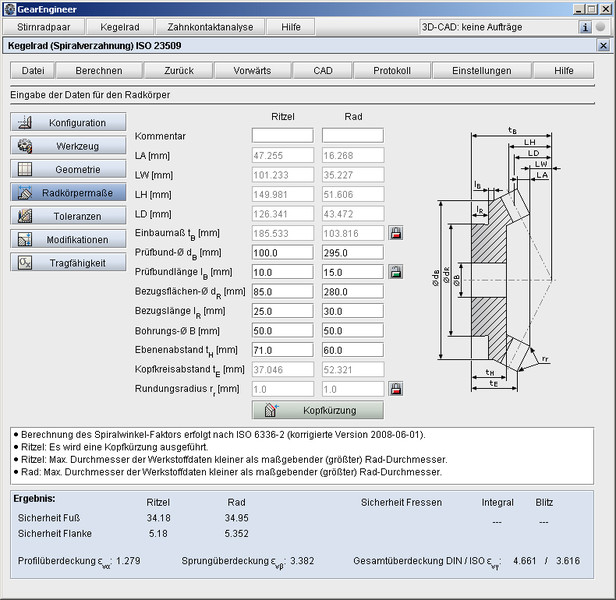Open the Konfiguration section in the sidebar
Image resolution: width=616 pixels, height=600 pixels.
point(69,123)
